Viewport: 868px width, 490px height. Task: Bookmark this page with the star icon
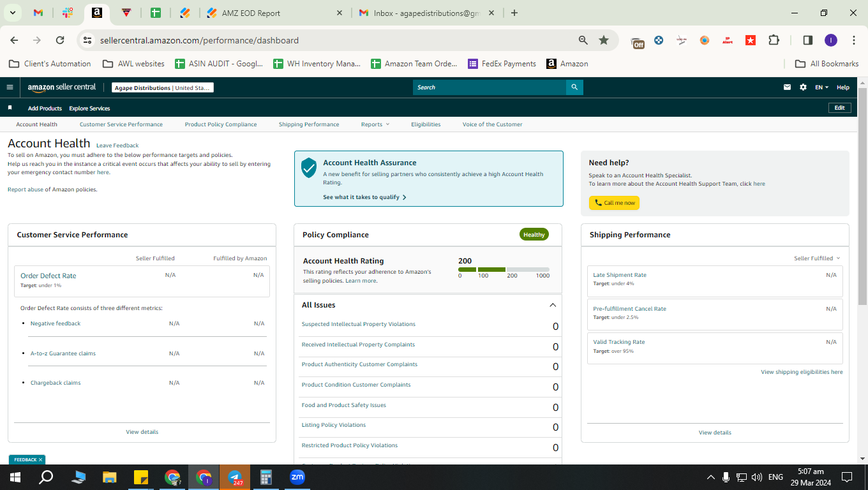click(604, 40)
